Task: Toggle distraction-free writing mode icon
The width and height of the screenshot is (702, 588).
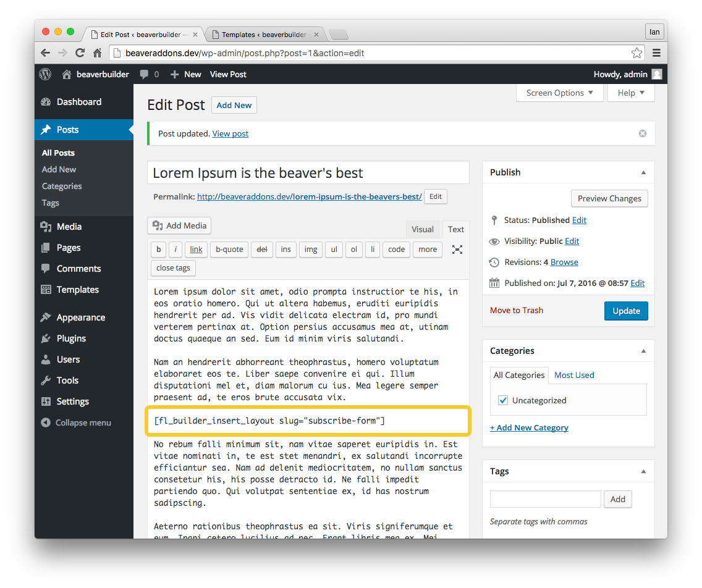Action: click(x=457, y=250)
